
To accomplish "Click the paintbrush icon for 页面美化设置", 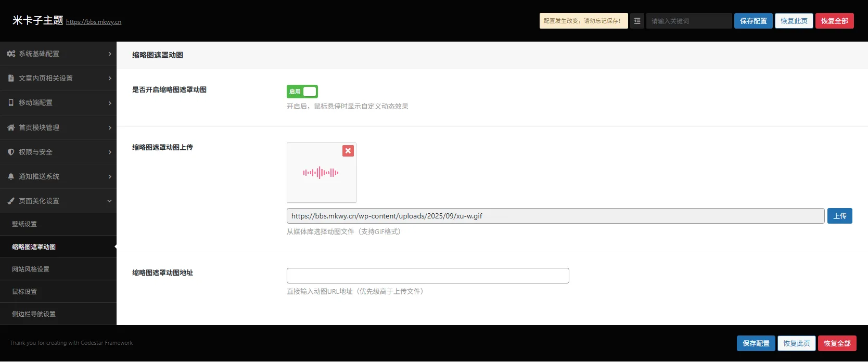I will 11,201.
